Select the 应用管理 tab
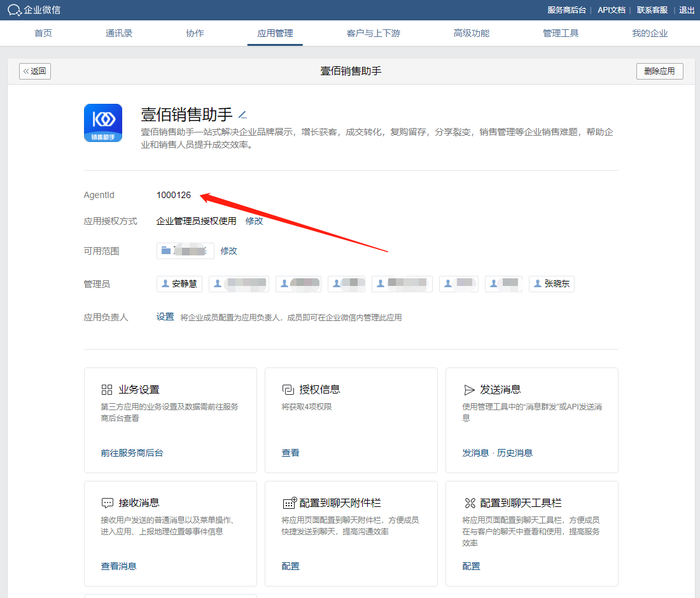The image size is (700, 598). (x=275, y=33)
